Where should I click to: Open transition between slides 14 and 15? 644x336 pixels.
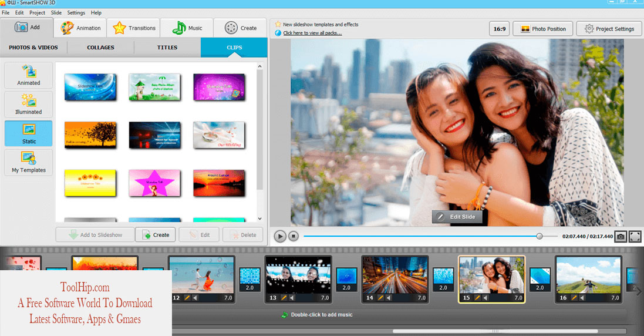click(x=443, y=280)
